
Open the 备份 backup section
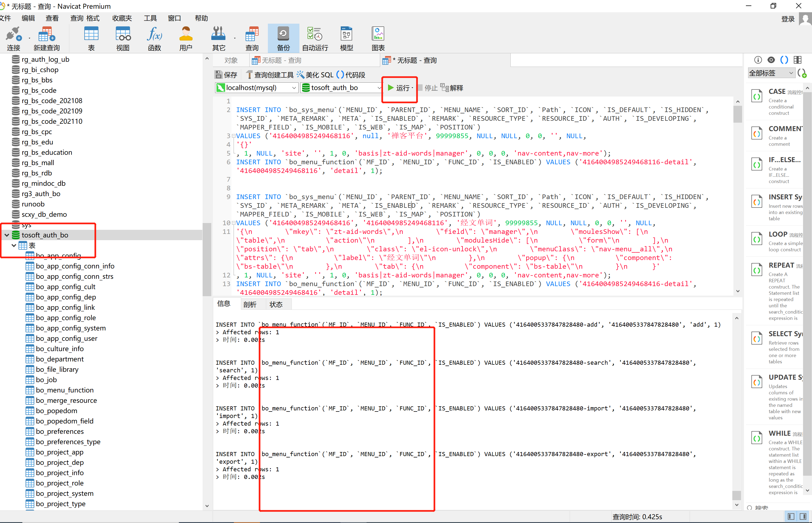click(283, 38)
